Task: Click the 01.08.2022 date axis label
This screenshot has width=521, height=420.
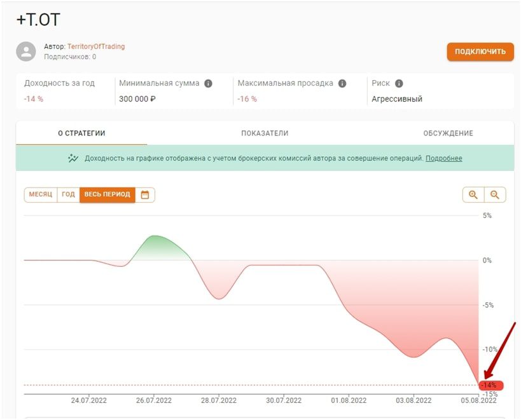Action: (x=349, y=400)
